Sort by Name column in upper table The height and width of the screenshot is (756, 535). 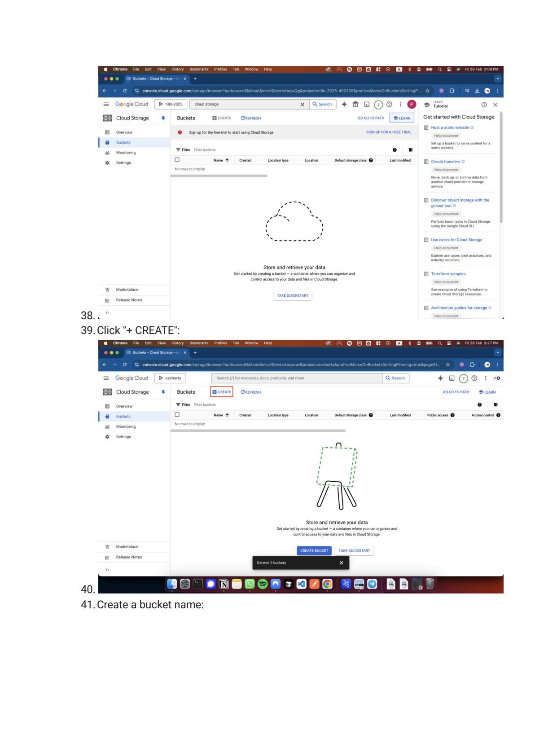click(221, 160)
